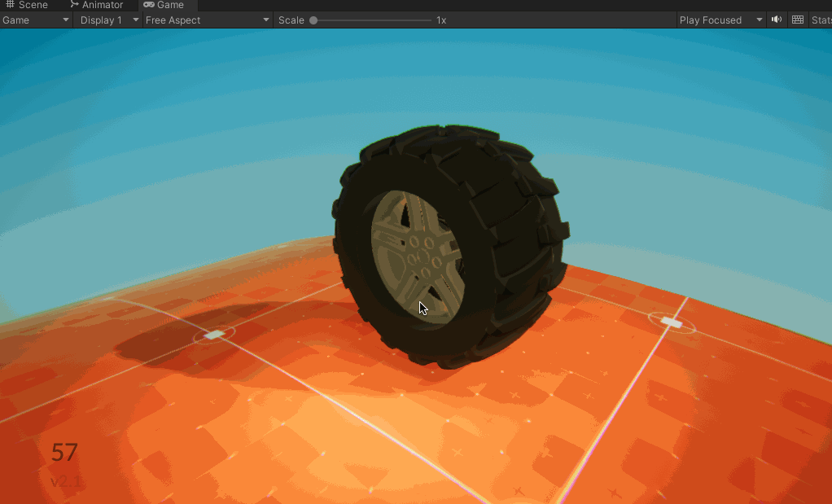Click the v2.1 version label
The height and width of the screenshot is (504, 832).
(x=65, y=481)
